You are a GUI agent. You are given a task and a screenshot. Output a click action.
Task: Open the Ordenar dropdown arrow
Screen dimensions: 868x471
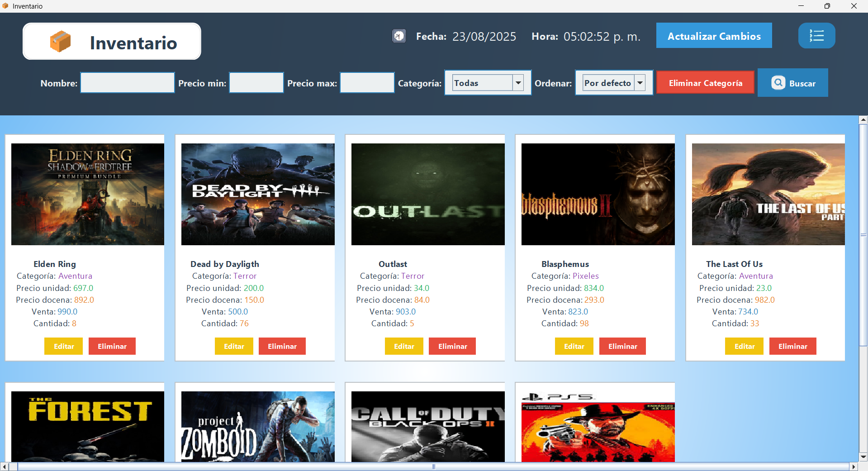[640, 83]
